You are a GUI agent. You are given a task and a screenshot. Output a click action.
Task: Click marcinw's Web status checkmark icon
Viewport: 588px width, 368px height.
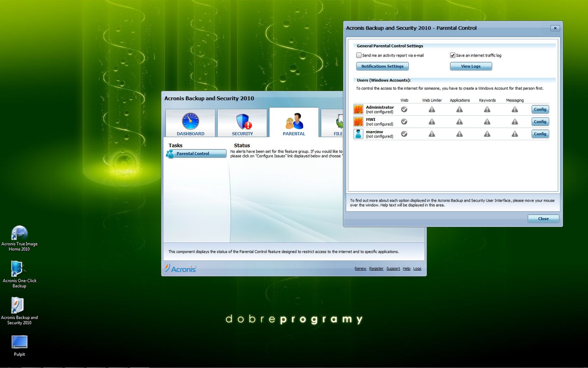pyautogui.click(x=404, y=134)
